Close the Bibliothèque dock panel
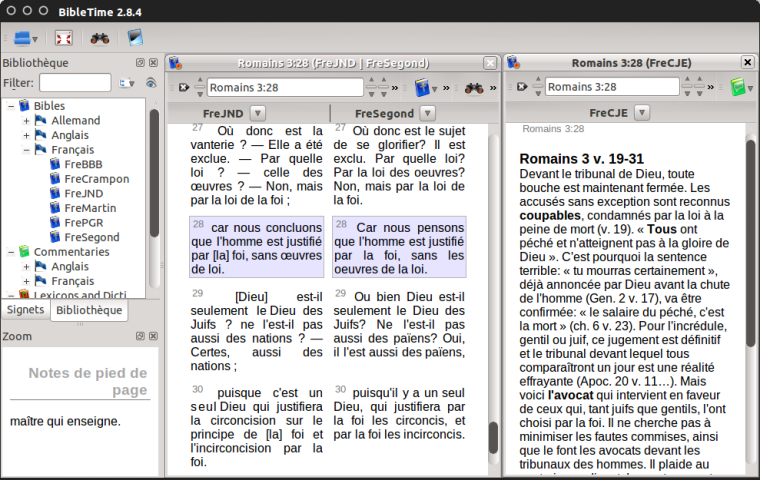The image size is (760, 480). coord(153,63)
